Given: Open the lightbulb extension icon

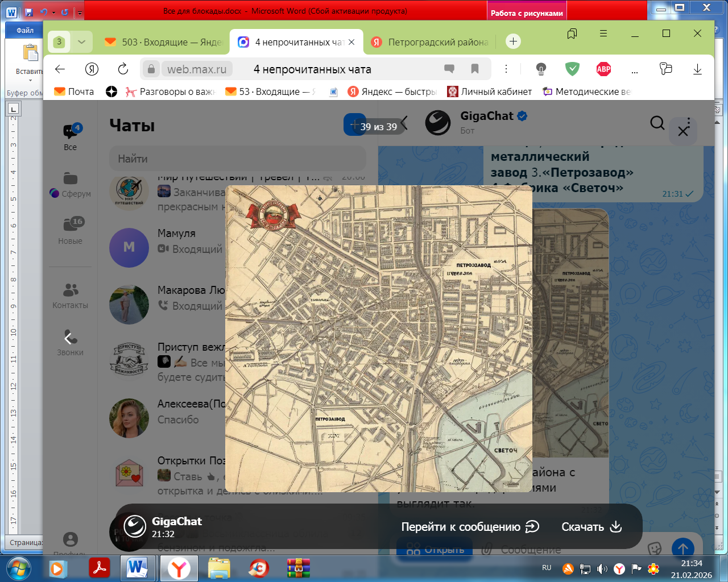Looking at the screenshot, I should pyautogui.click(x=541, y=69).
